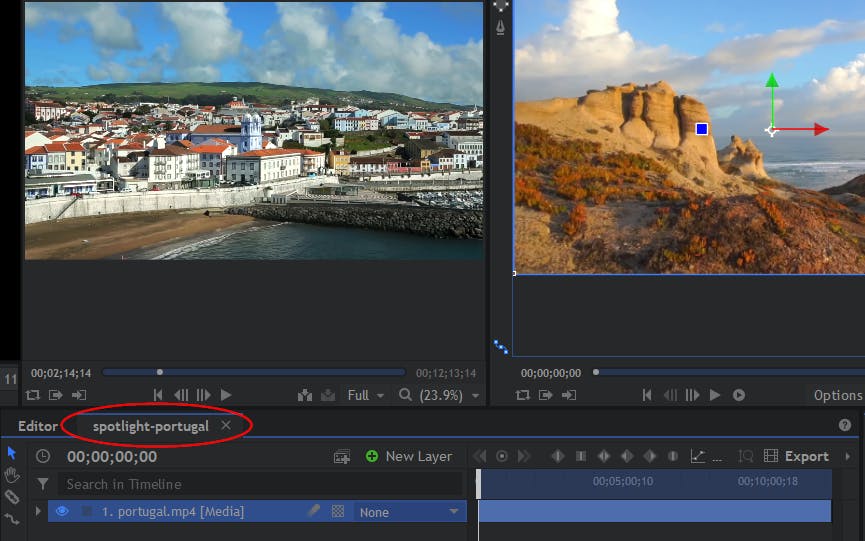865x541 pixels.
Task: Expand the arrow right of Export
Action: coord(847,457)
